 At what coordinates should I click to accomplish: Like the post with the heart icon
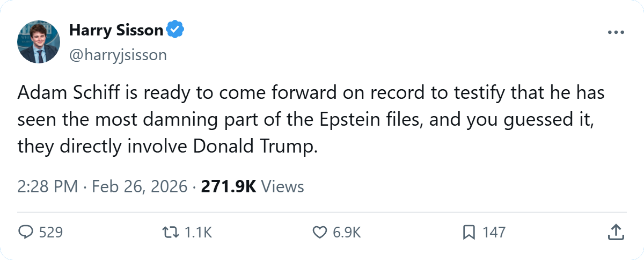pos(319,232)
